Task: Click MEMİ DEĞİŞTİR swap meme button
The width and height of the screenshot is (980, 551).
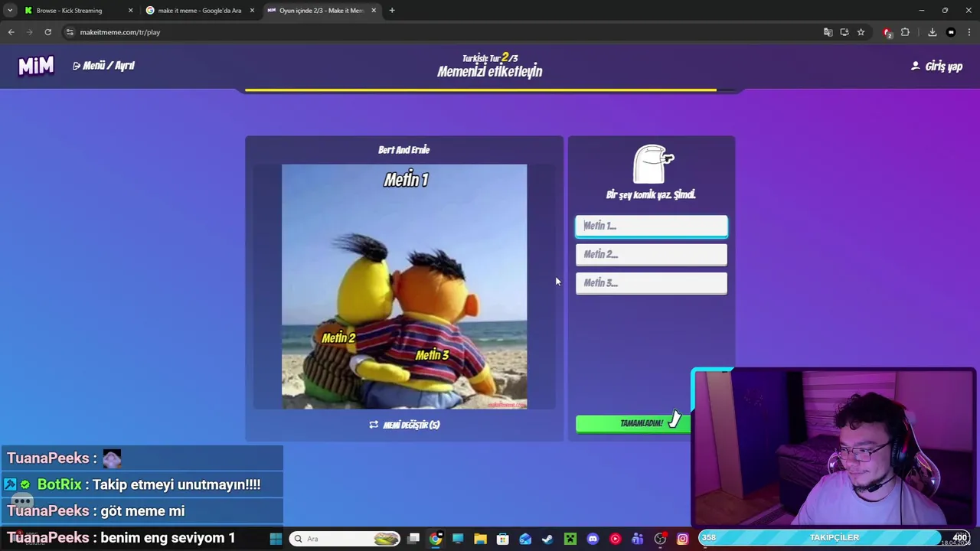Action: point(404,425)
